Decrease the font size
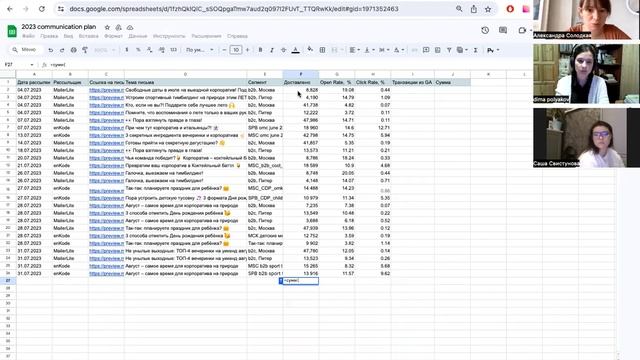 coord(224,50)
